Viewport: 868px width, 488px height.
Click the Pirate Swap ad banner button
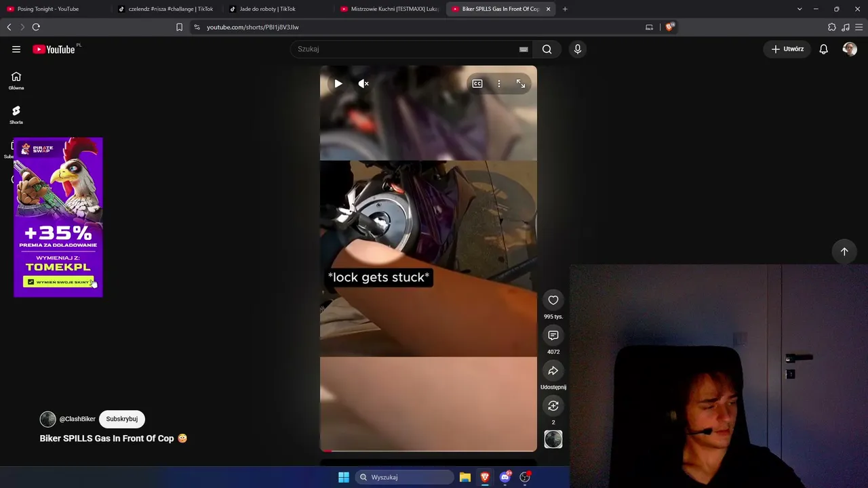pos(58,282)
